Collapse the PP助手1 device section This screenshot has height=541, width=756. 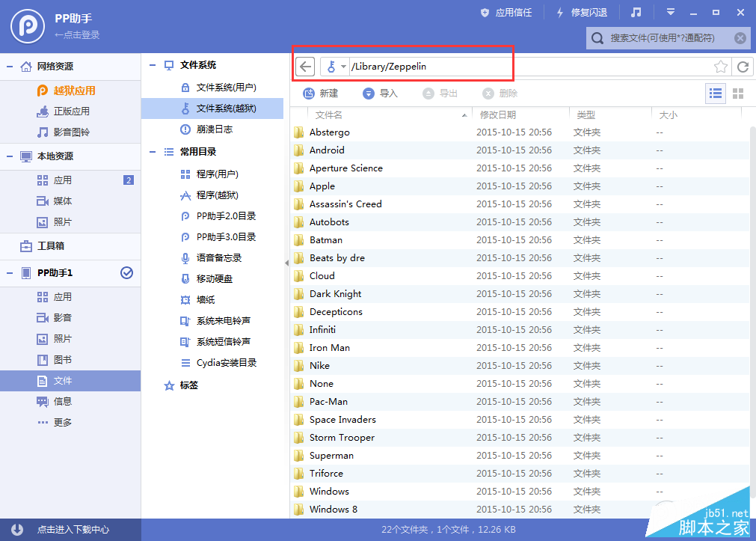pyautogui.click(x=9, y=272)
